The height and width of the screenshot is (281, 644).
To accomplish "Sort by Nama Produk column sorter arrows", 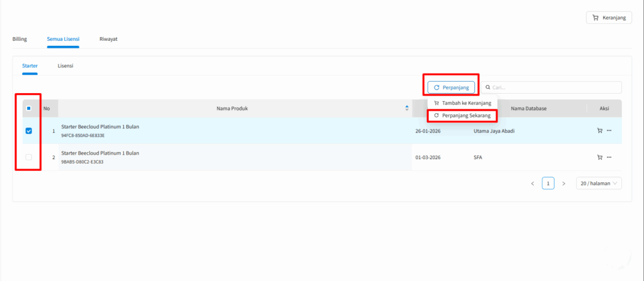I will pos(407,109).
